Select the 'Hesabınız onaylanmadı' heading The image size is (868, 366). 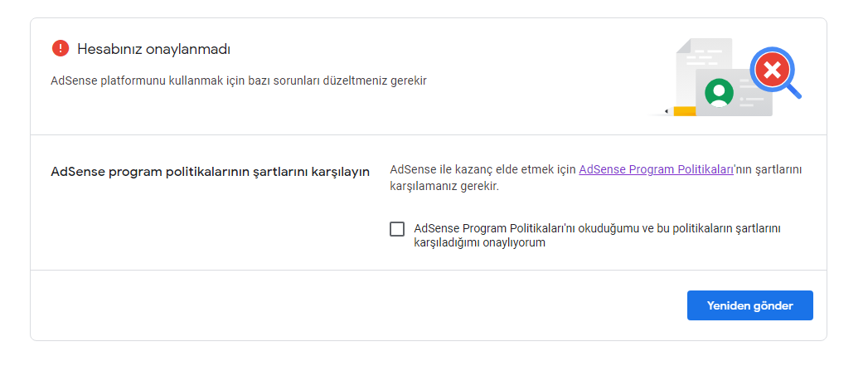pos(154,49)
